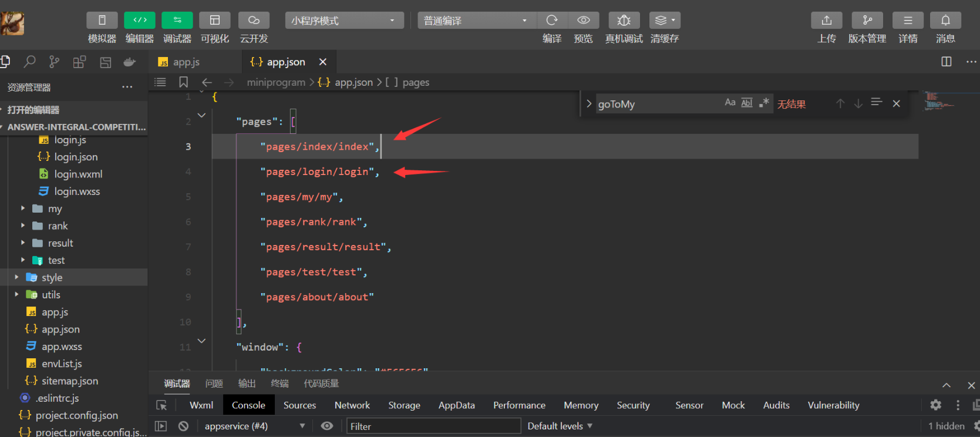
Task: Open the AppData devtools tab
Action: tap(456, 405)
